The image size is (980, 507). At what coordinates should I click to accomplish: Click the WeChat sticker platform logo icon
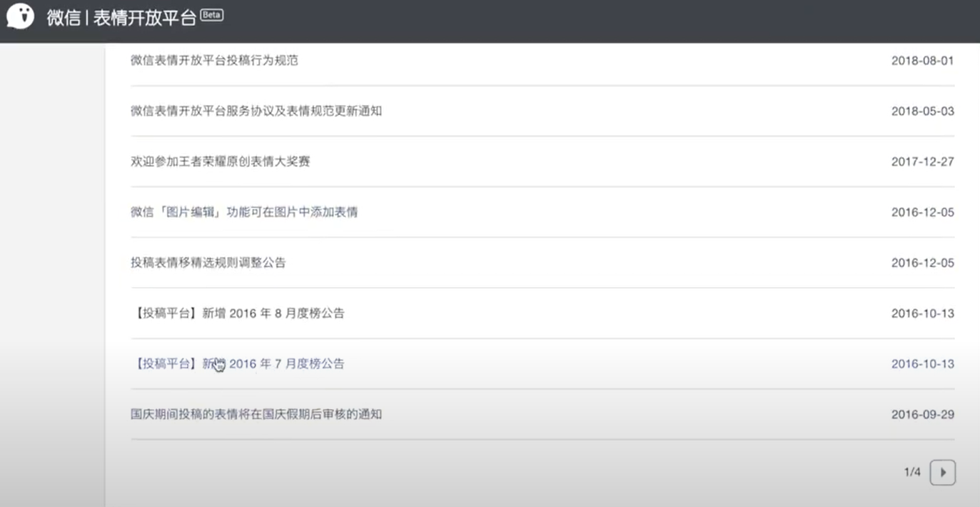pos(21,16)
